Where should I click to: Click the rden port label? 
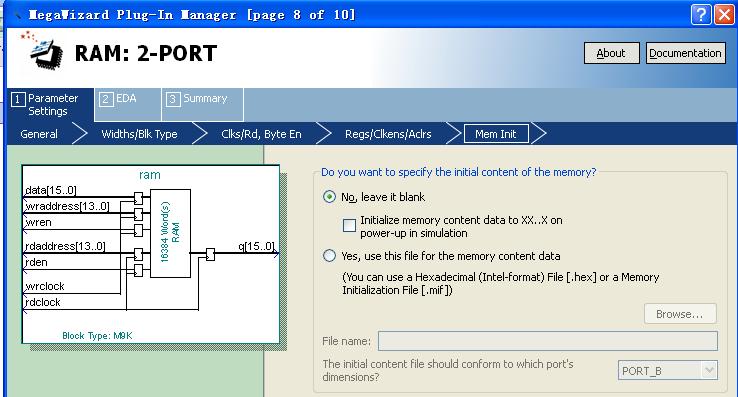(x=36, y=262)
